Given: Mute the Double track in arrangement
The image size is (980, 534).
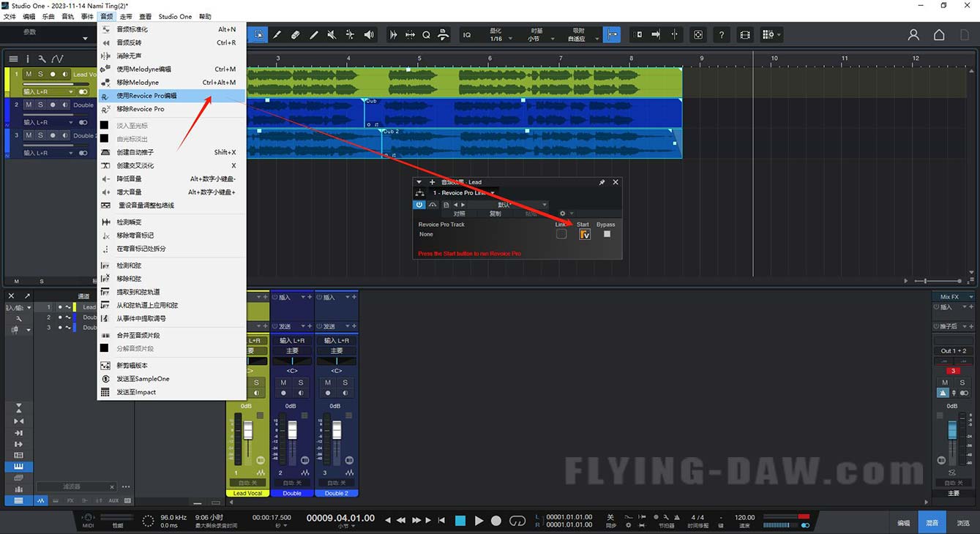Looking at the screenshot, I should 29,105.
